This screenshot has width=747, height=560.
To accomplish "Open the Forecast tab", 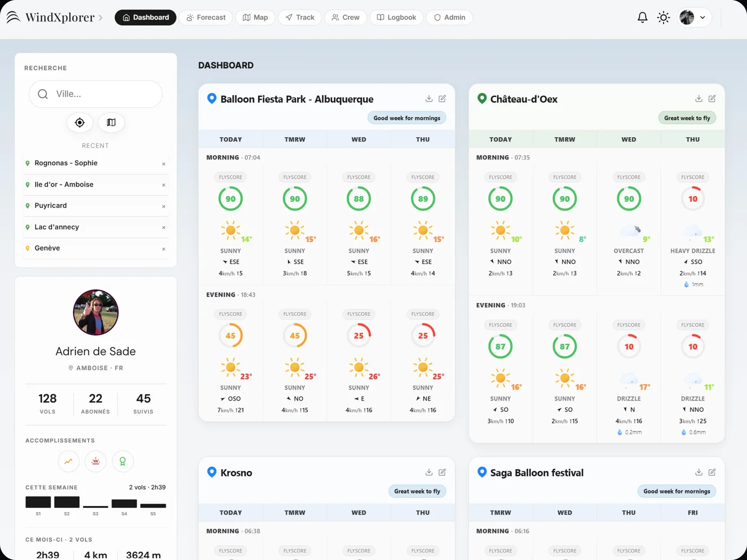I will 206,18.
